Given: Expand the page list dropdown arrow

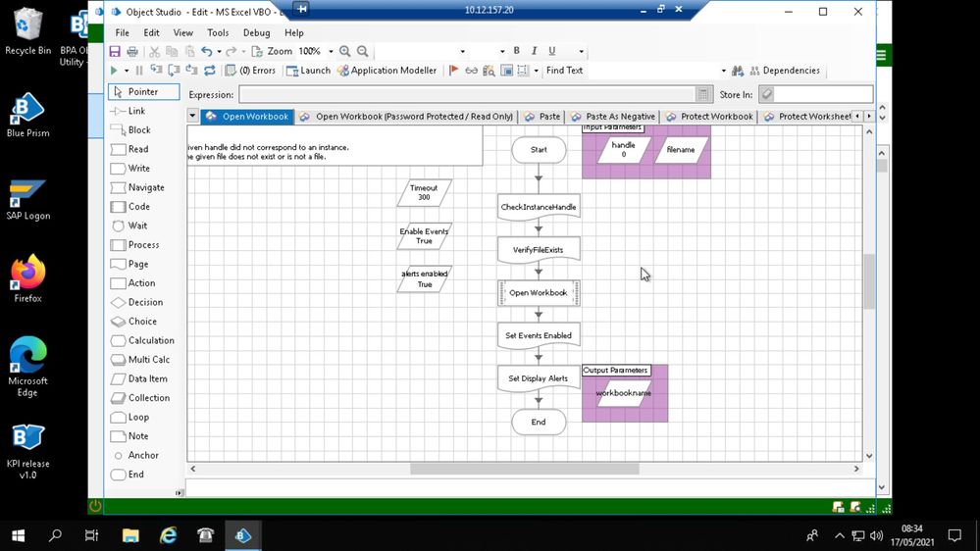Looking at the screenshot, I should click(192, 116).
